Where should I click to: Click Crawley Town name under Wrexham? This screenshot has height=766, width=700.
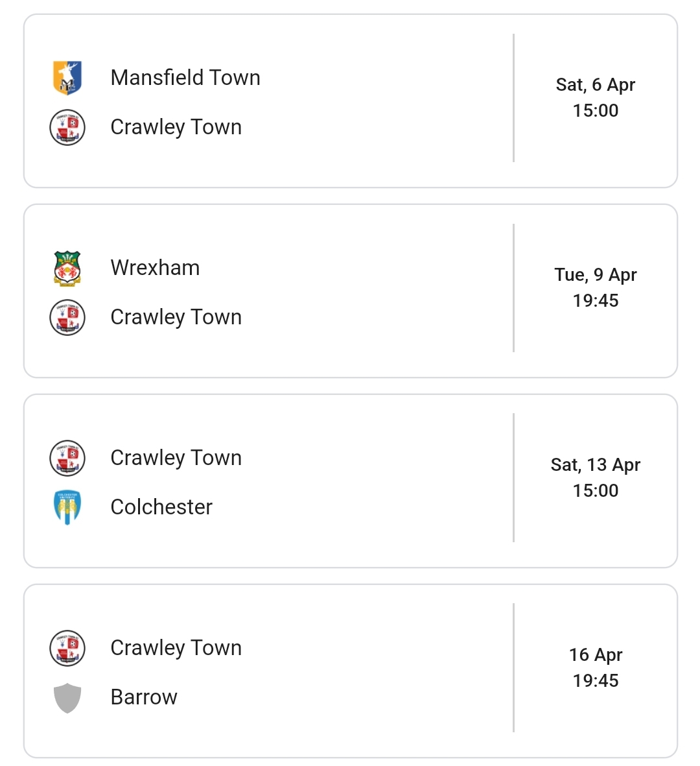(176, 317)
